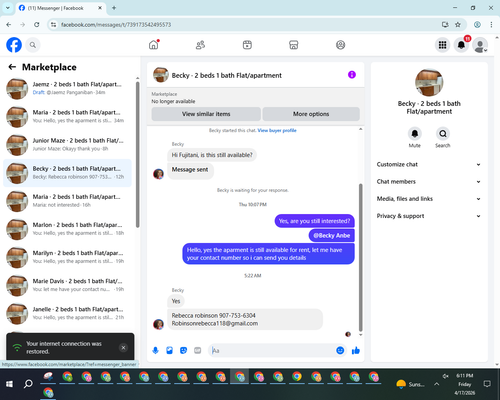
Task: Click the conversation list scrollbar
Action: tap(137, 155)
